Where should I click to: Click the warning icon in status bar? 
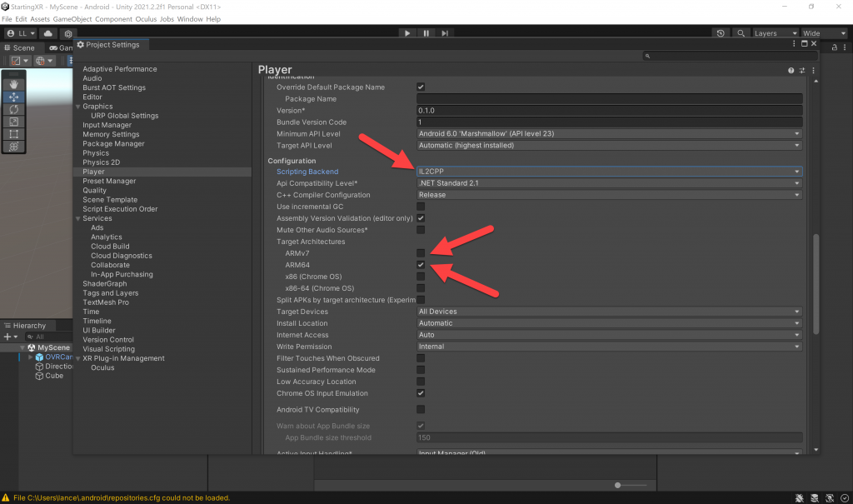click(6, 497)
